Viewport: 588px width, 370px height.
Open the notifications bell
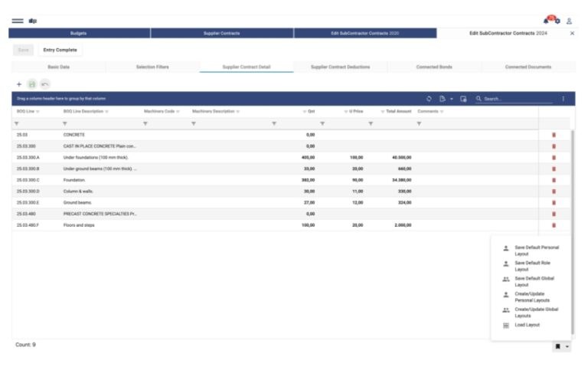(x=546, y=21)
